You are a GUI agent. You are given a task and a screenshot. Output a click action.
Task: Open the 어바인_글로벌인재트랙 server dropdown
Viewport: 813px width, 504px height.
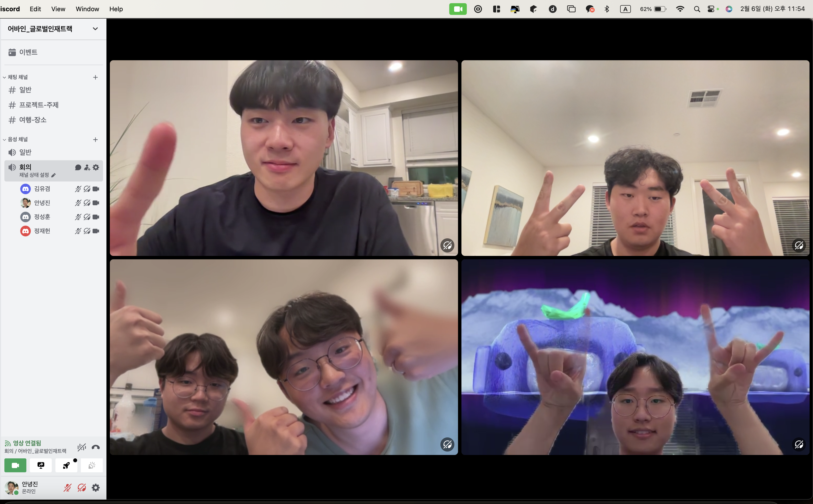pyautogui.click(x=95, y=29)
